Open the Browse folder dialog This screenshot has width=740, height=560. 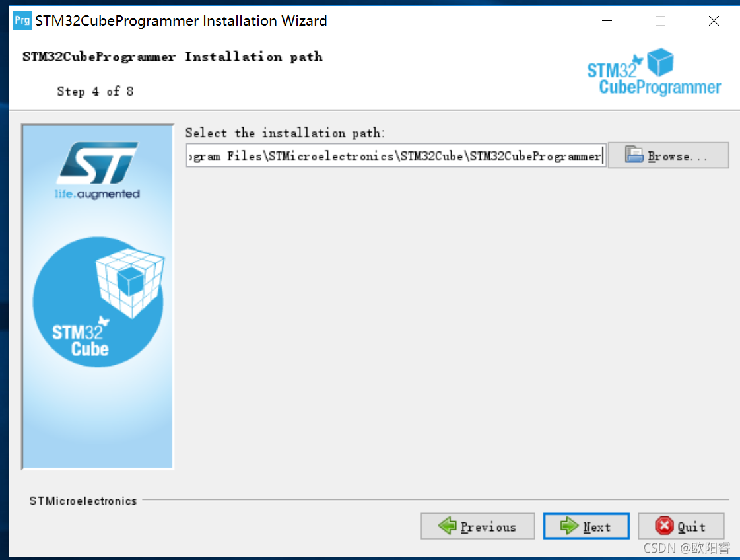(668, 155)
